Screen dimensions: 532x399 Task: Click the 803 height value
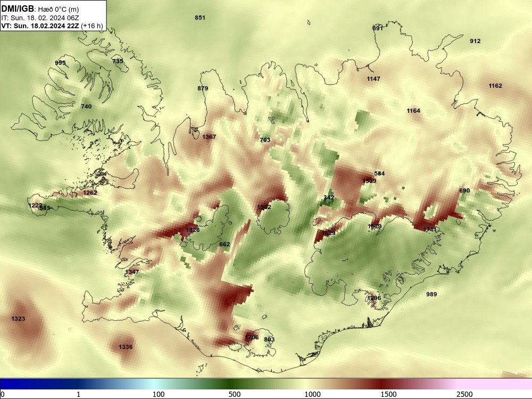click(x=269, y=339)
